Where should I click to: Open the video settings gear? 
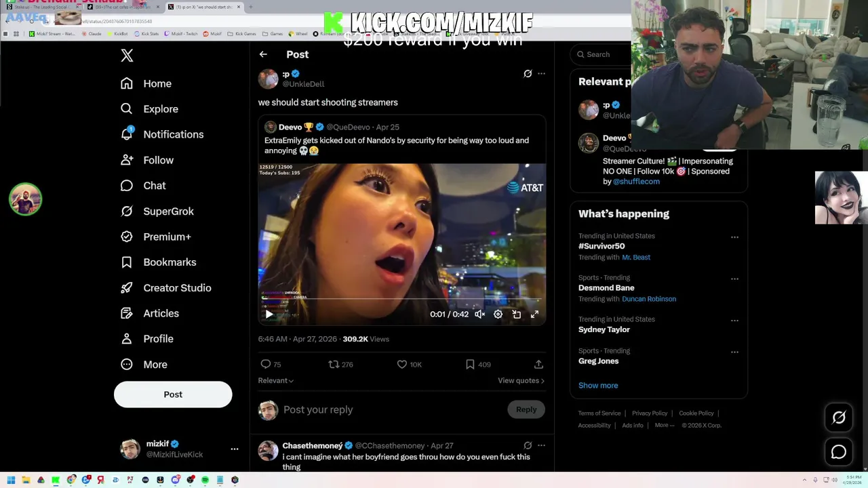(x=498, y=314)
